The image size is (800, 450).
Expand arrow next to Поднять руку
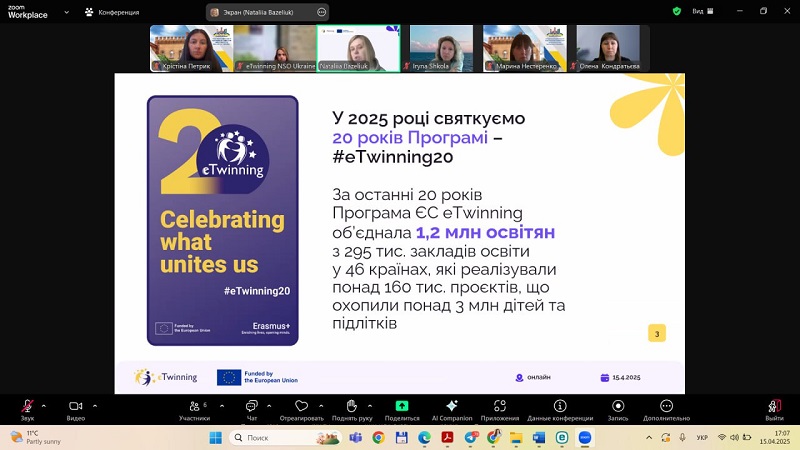[x=370, y=406]
